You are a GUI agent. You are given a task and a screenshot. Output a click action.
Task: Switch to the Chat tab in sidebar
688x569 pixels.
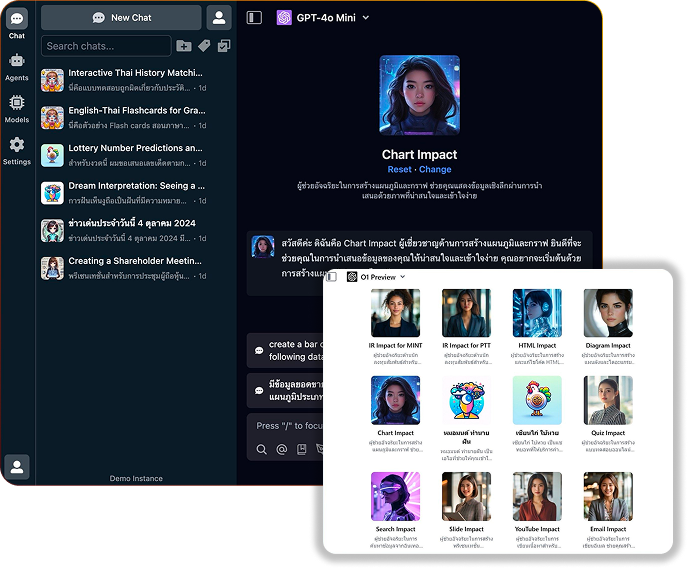(17, 24)
